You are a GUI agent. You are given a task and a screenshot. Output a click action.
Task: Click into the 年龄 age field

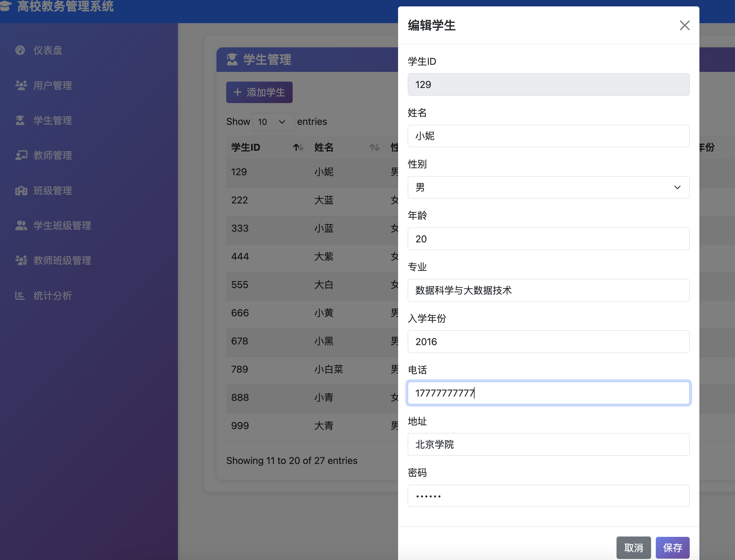tap(548, 239)
